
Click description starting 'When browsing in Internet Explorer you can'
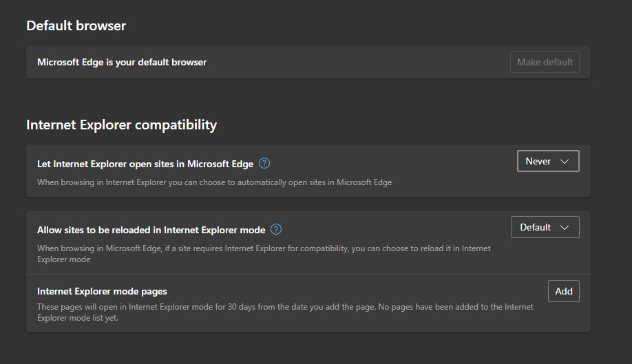(x=214, y=182)
